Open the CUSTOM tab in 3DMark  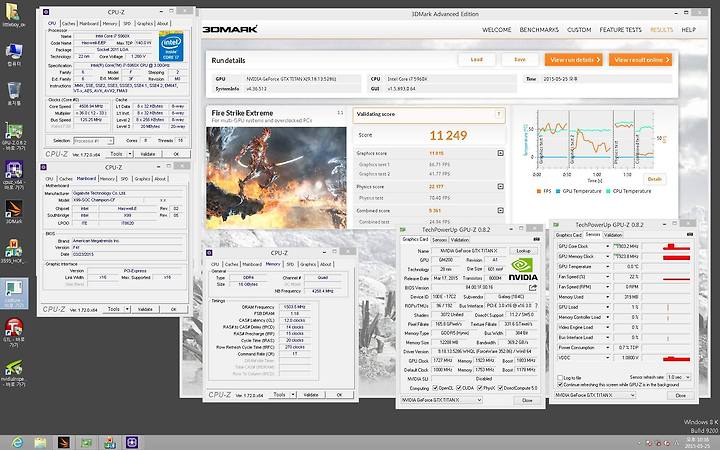click(x=579, y=29)
